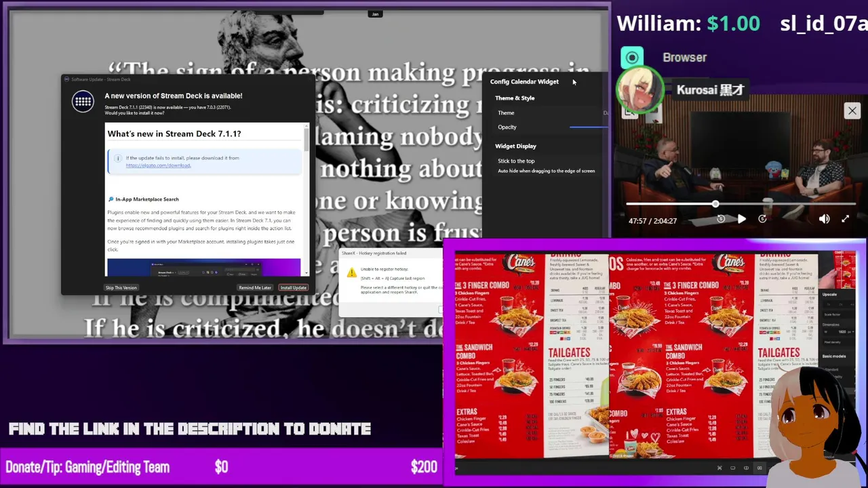The image size is (868, 488).
Task: Click the William: $1.00 donation ticker
Action: tap(688, 24)
